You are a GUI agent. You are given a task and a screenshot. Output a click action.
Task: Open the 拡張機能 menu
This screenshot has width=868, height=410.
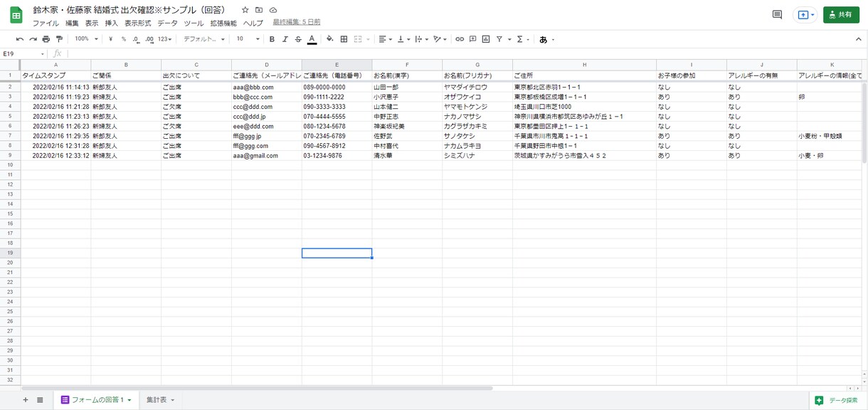[223, 23]
